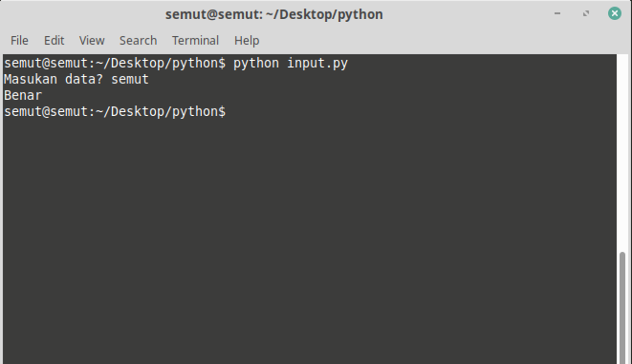The height and width of the screenshot is (364, 632).
Task: Open the File menu
Action: click(x=19, y=40)
